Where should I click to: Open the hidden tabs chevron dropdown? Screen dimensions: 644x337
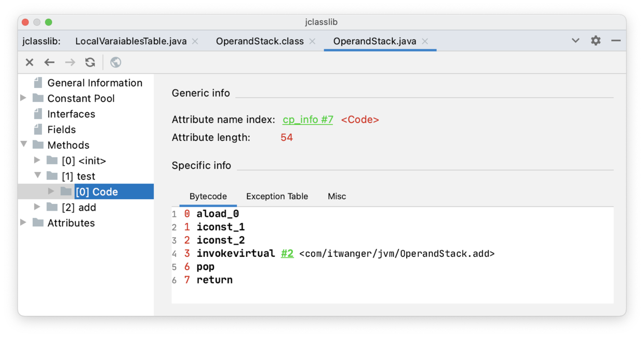[575, 41]
